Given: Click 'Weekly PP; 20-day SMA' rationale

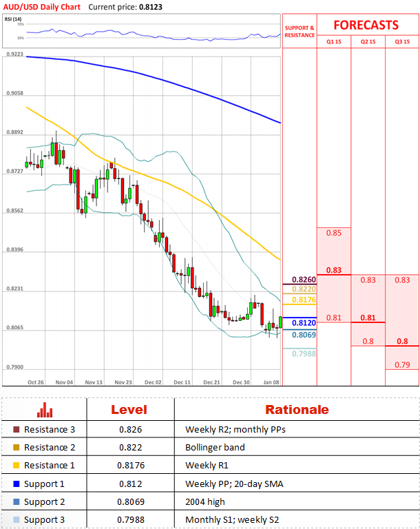Looking at the screenshot, I should (235, 484).
